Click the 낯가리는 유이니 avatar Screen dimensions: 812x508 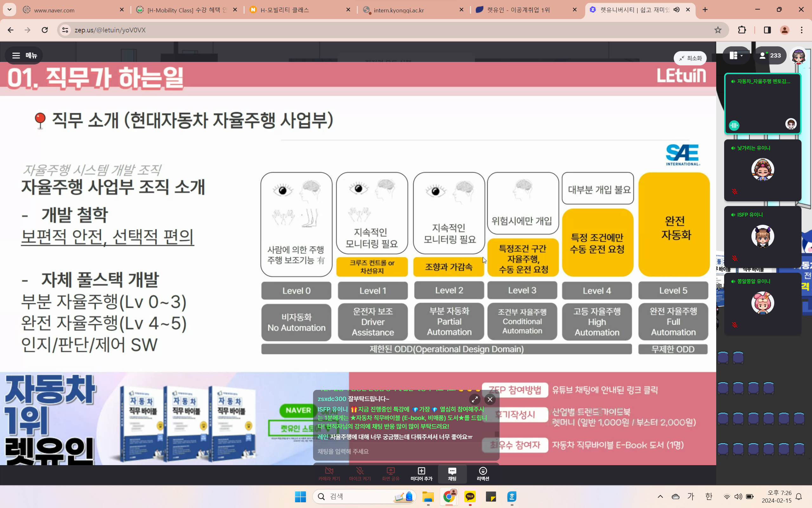coord(762,170)
